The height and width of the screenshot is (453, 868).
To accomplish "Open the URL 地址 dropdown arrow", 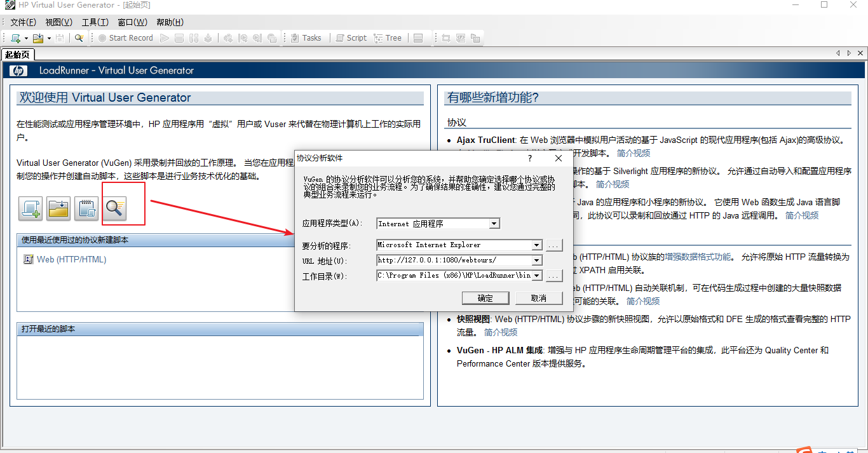I will tap(537, 260).
